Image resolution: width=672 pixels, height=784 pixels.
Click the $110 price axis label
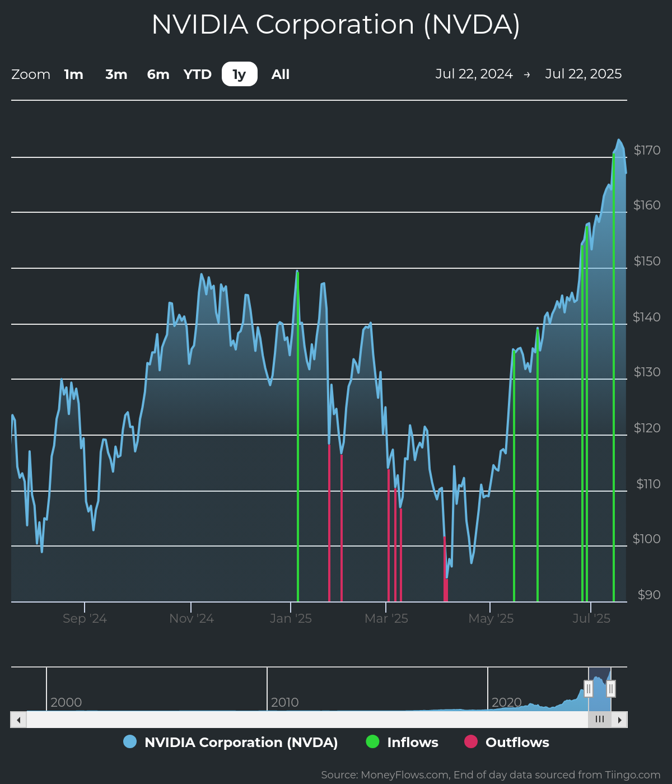[x=648, y=484]
